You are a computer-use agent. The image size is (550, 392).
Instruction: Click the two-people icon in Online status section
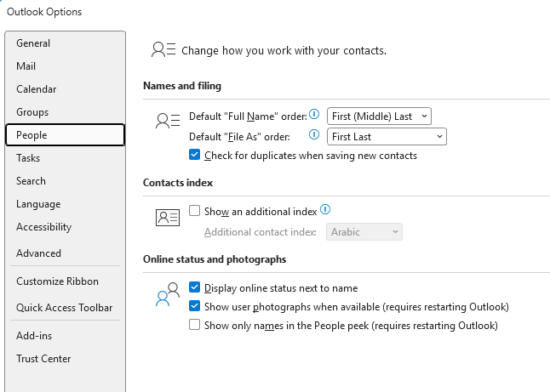click(x=168, y=294)
